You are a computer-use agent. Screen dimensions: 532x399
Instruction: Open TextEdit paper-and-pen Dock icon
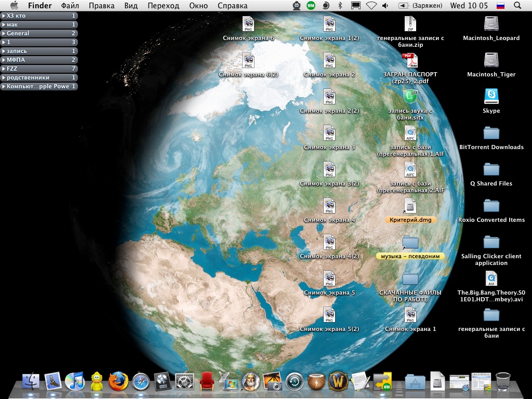[360, 381]
